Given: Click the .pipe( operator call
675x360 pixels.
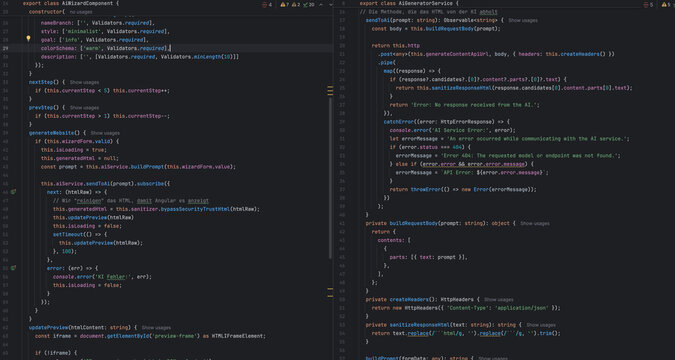Looking at the screenshot, I should (387, 62).
